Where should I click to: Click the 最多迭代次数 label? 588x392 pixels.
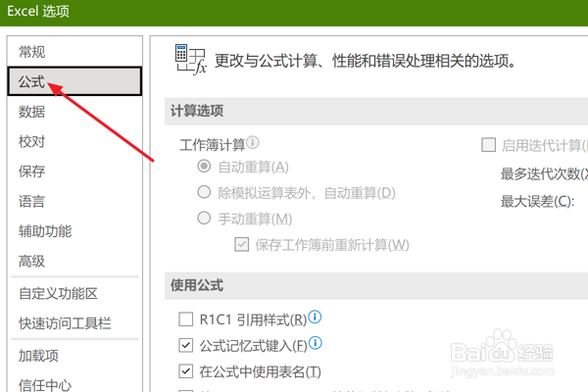(544, 174)
